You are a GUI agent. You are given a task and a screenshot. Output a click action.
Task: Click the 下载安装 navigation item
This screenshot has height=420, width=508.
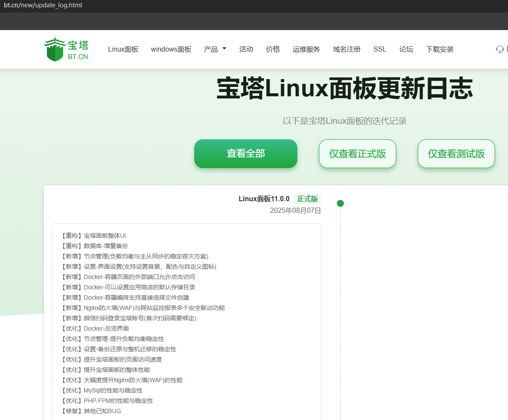click(x=440, y=49)
